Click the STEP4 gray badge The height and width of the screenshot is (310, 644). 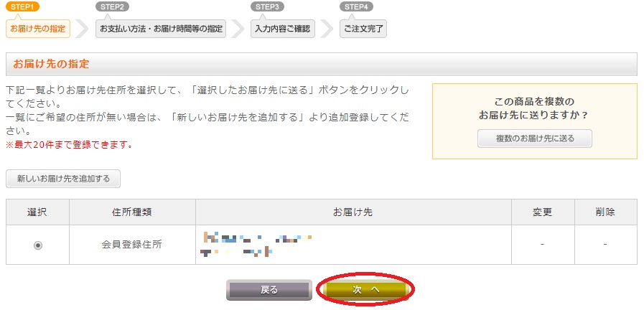357,6
